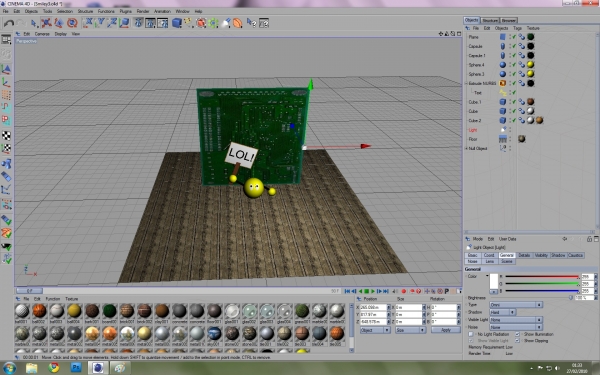Screen dimensions: 600x375
Task: Click the white light Color swatch
Action: coord(494,281)
